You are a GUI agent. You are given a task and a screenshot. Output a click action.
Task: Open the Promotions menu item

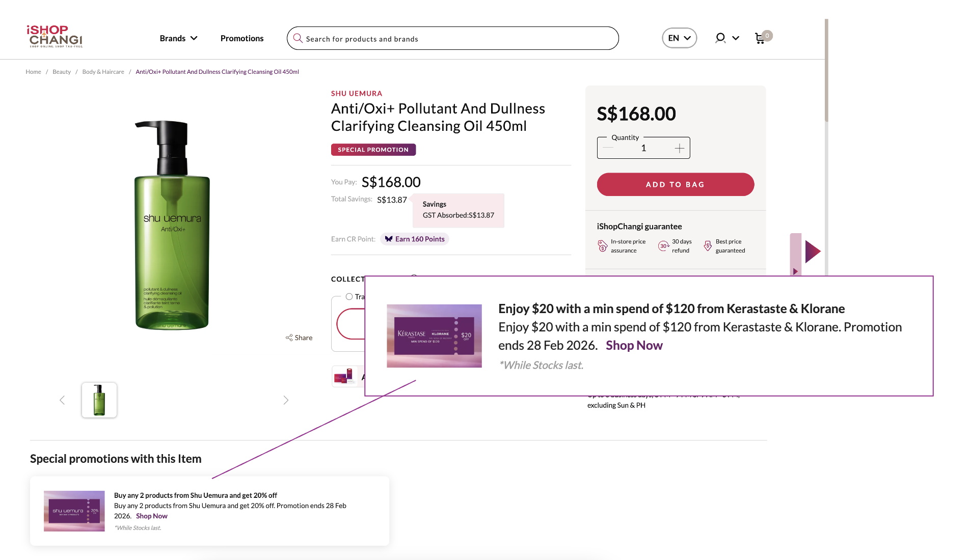(x=242, y=38)
